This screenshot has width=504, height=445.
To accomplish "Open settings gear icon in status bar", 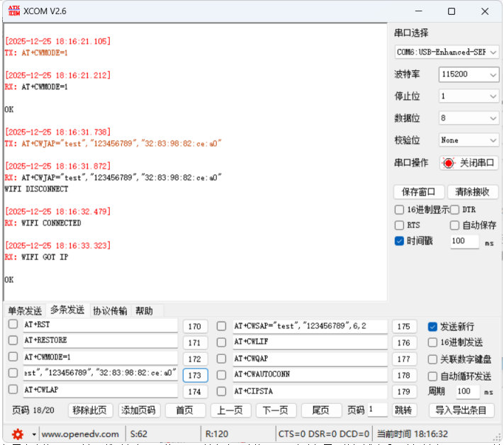I will (x=17, y=434).
